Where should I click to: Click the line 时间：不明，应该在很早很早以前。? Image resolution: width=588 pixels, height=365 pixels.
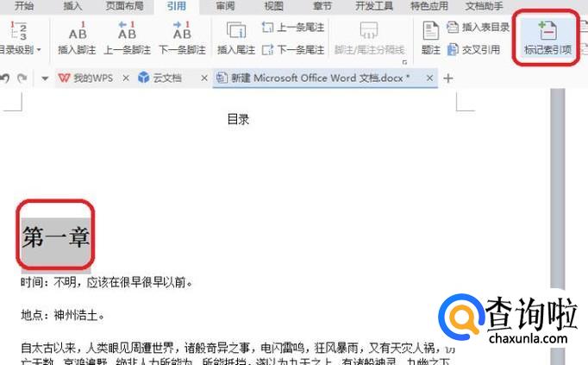click(x=107, y=282)
